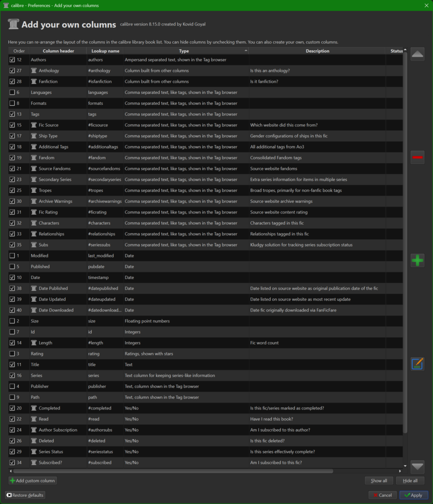Image resolution: width=433 pixels, height=504 pixels.
Task: Edit the selected column using the pencil icon
Action: click(417, 363)
